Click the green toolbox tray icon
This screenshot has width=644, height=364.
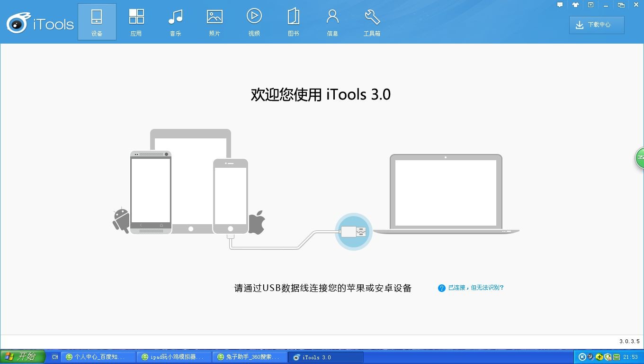617,357
